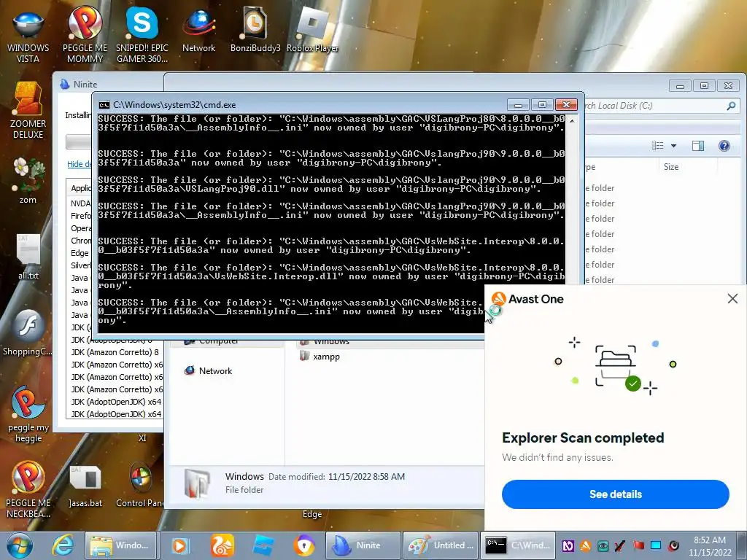The image size is (747, 560).
Task: Open the Roblox Studio taskbar icon
Action: pos(263,545)
